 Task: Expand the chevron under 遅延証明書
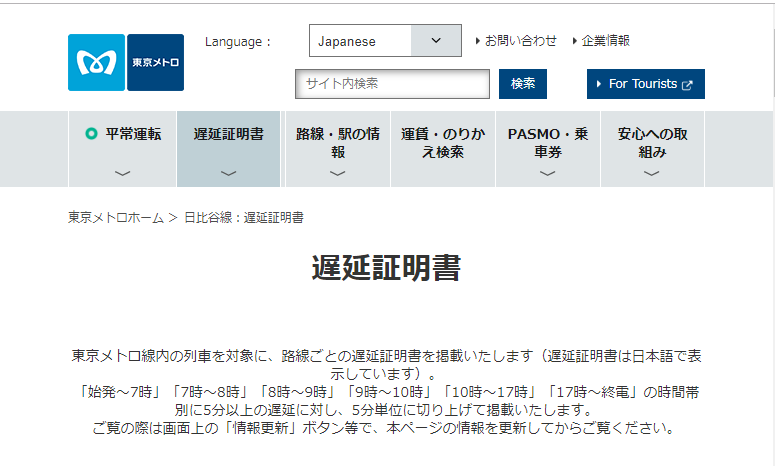[228, 173]
